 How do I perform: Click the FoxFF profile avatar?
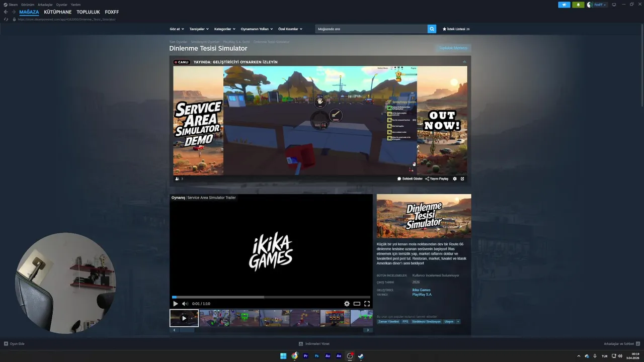coord(590,5)
